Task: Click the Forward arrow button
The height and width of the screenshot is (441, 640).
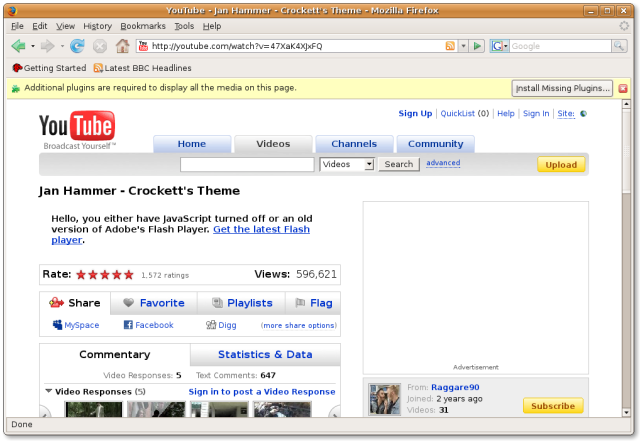Action: coord(47,46)
